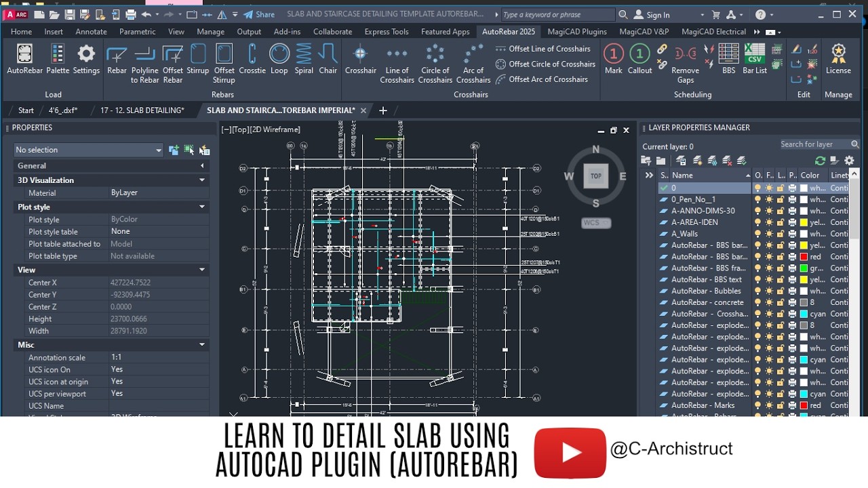Refresh the layer list

point(820,161)
